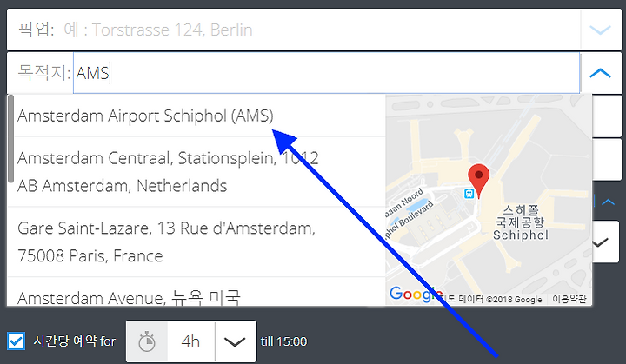The height and width of the screenshot is (364, 626).
Task: Uncheck the 시간당 예약 for checkbox
Action: tap(16, 341)
